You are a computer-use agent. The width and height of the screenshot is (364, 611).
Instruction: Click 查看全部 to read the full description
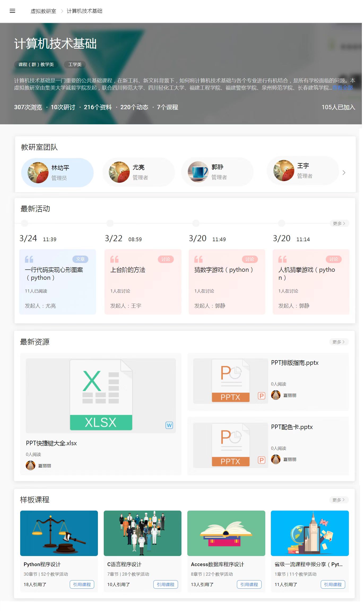pyautogui.click(x=343, y=88)
